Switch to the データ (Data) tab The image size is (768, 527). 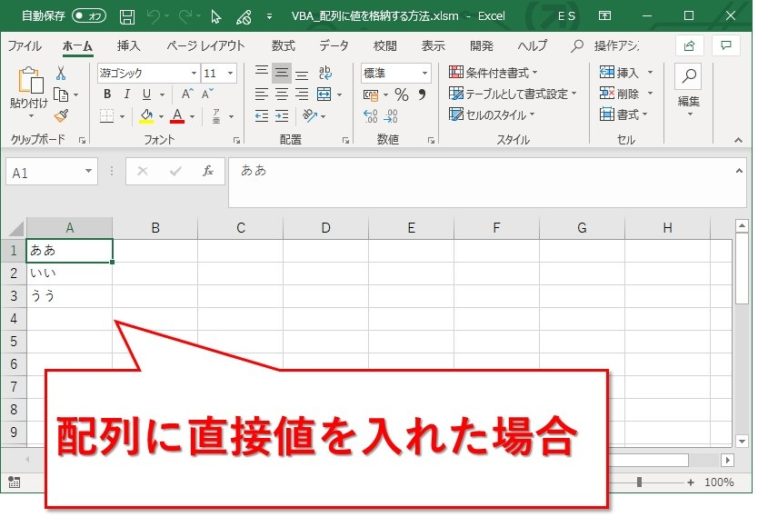(334, 46)
